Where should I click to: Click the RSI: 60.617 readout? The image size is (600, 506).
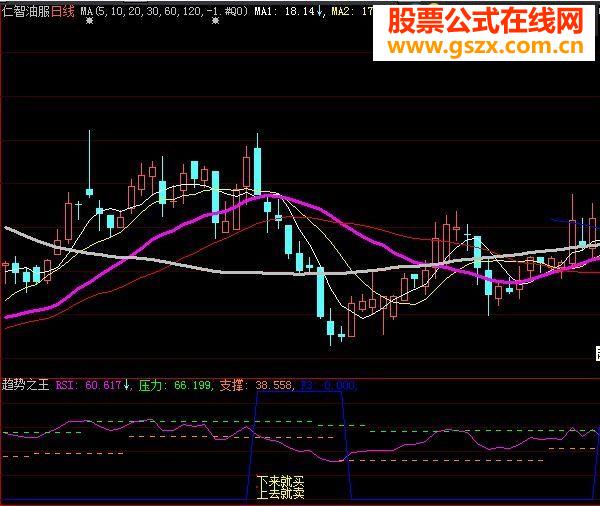pos(88,385)
